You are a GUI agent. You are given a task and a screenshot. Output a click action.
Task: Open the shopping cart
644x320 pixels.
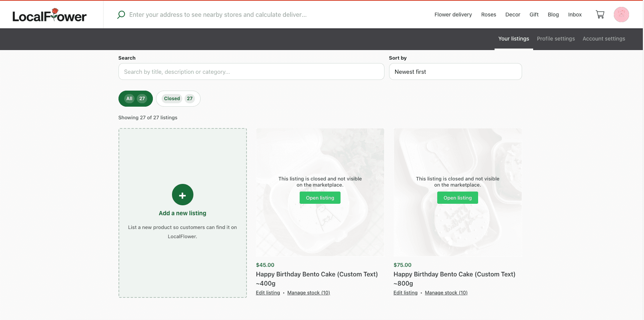tap(600, 15)
